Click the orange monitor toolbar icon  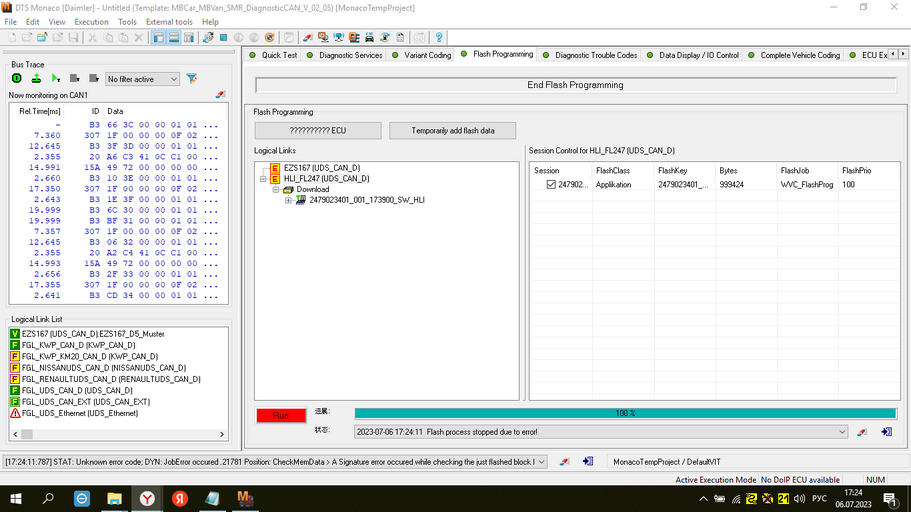(x=323, y=38)
